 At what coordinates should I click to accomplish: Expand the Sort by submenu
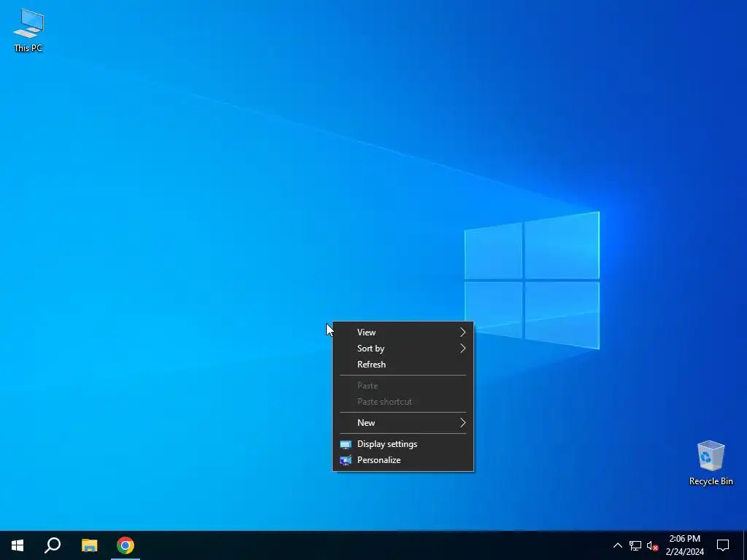(x=403, y=349)
